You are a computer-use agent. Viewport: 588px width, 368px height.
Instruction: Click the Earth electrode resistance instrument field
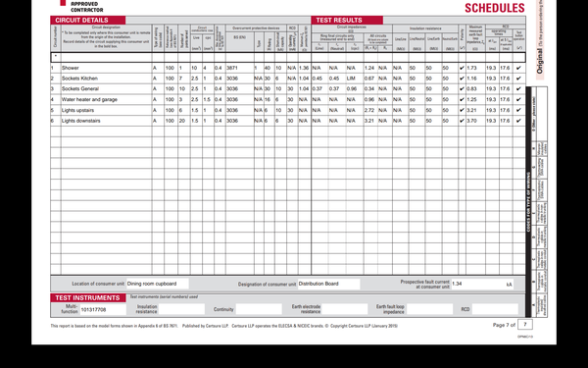coord(345,309)
